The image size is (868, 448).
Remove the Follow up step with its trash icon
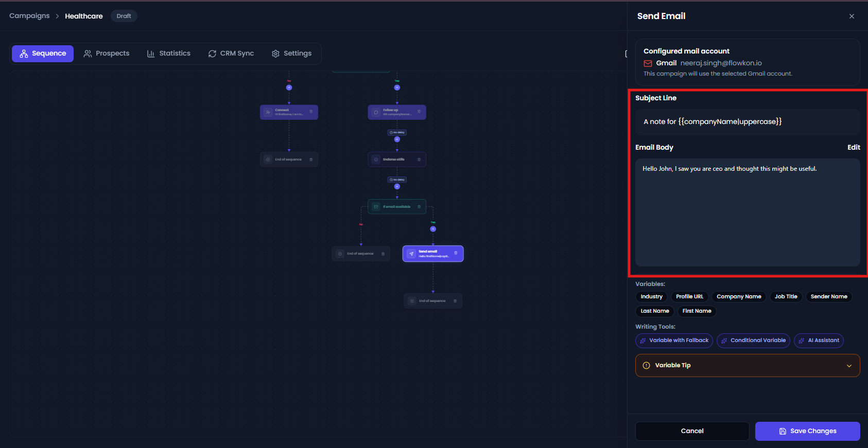[419, 112]
